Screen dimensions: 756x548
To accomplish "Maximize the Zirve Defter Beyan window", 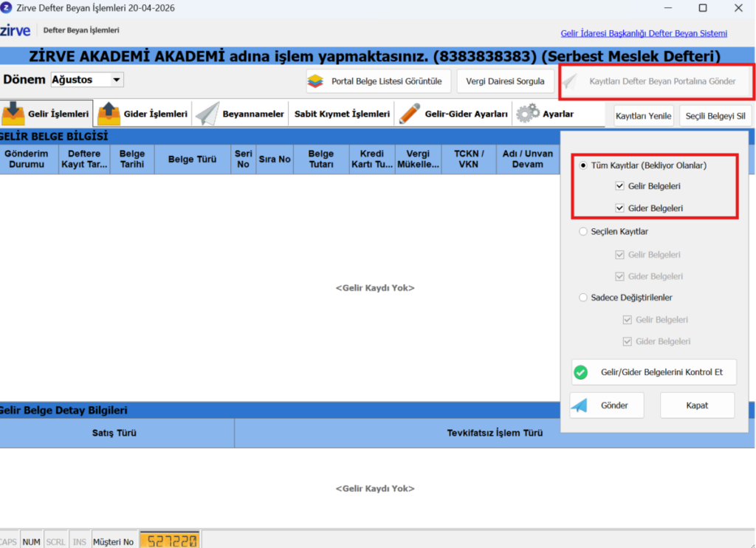I will (x=703, y=7).
